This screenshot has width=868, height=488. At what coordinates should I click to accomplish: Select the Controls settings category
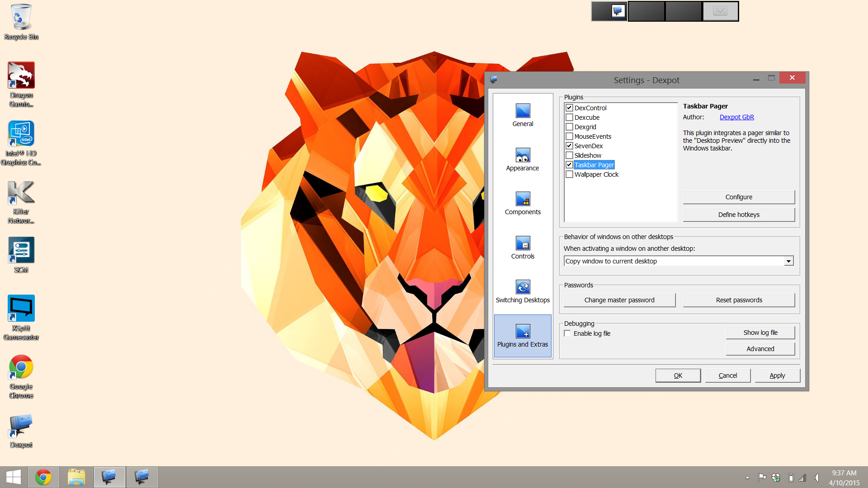click(523, 247)
